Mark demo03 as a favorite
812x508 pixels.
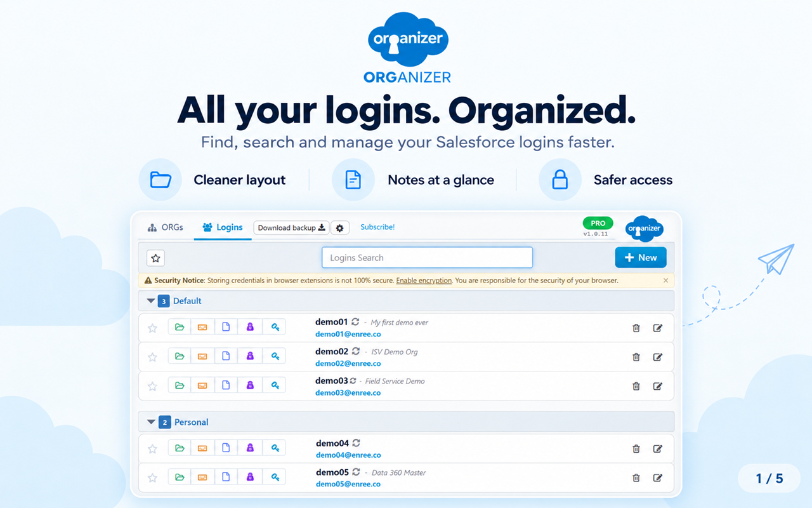(152, 386)
